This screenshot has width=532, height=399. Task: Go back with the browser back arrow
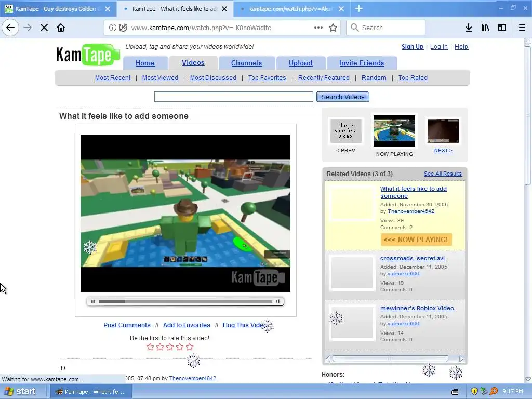click(10, 28)
